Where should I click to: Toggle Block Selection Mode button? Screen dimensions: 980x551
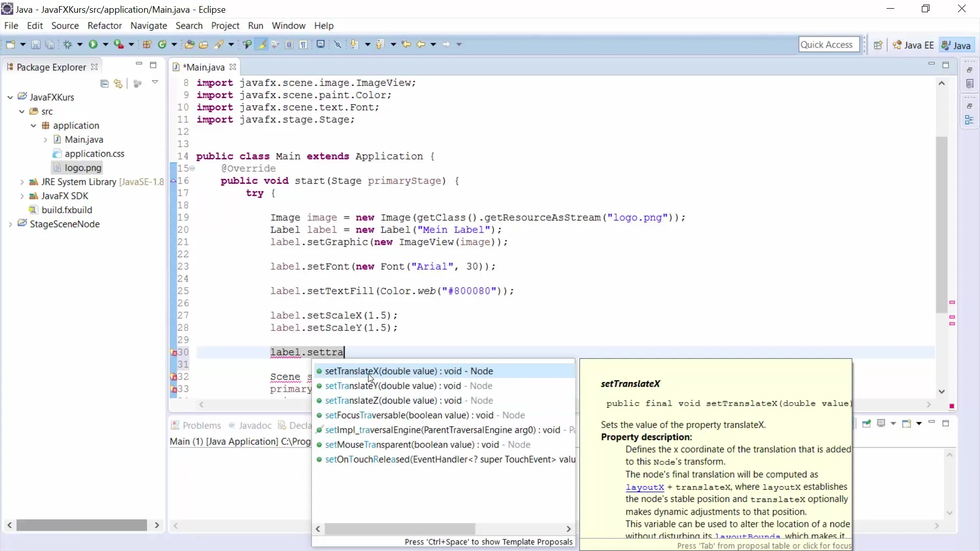pos(289,44)
